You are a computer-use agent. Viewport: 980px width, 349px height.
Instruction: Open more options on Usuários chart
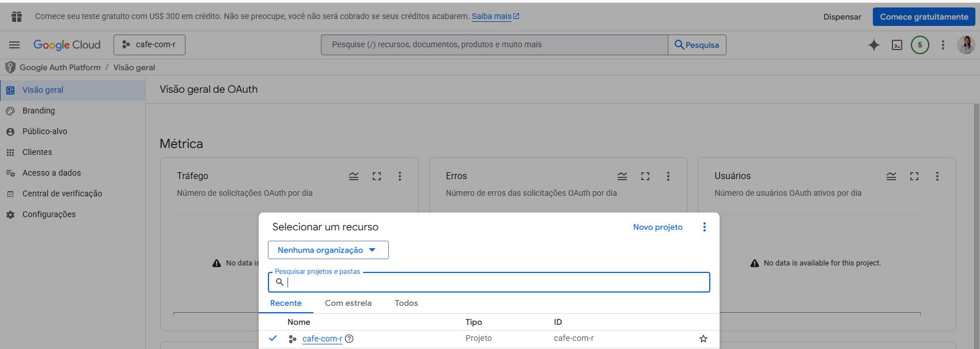pyautogui.click(x=937, y=176)
